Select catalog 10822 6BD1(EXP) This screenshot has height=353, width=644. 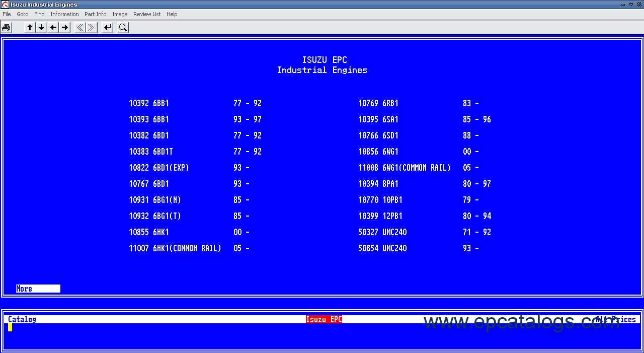click(x=189, y=168)
